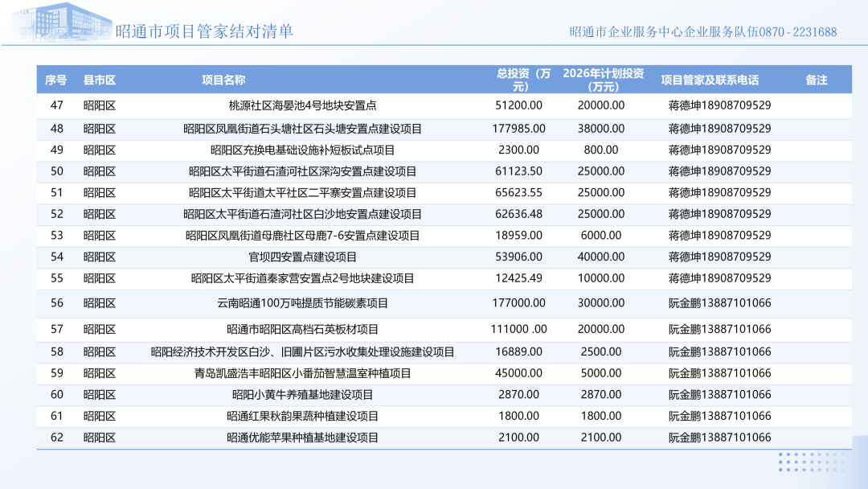The height and width of the screenshot is (489, 868).
Task: Click the 序号 column header
Action: coord(56,80)
